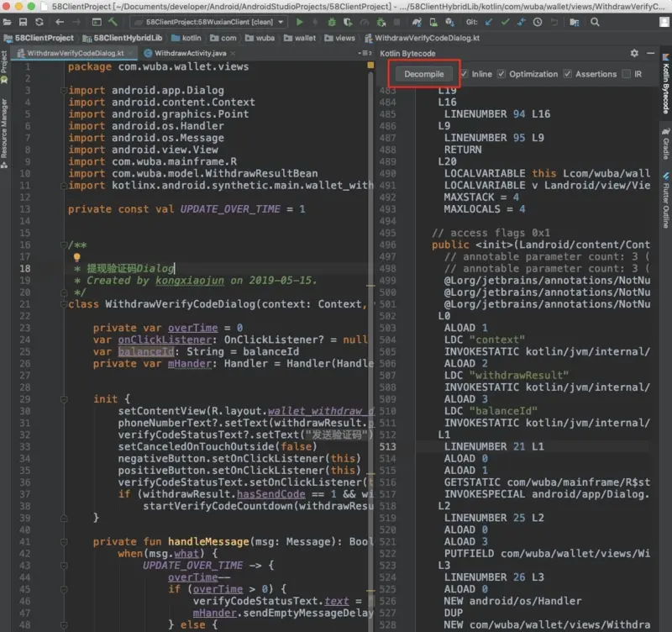
Task: Click the Save All toolbar icon
Action: [24, 22]
